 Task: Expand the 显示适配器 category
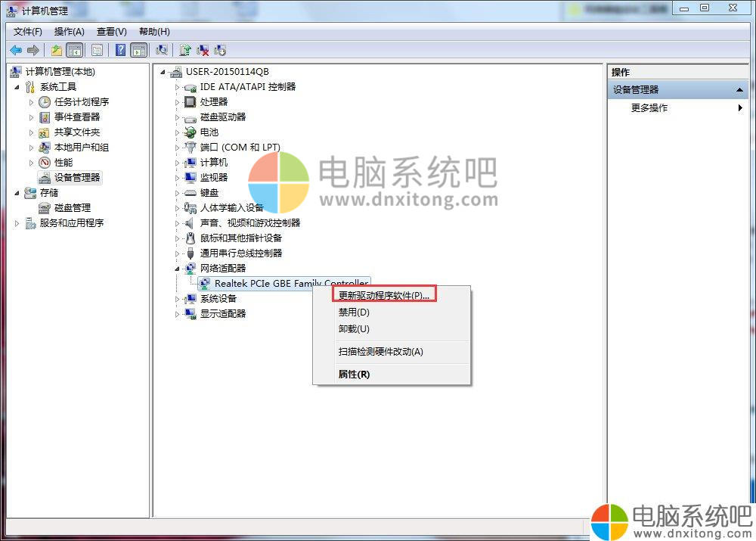pyautogui.click(x=177, y=314)
